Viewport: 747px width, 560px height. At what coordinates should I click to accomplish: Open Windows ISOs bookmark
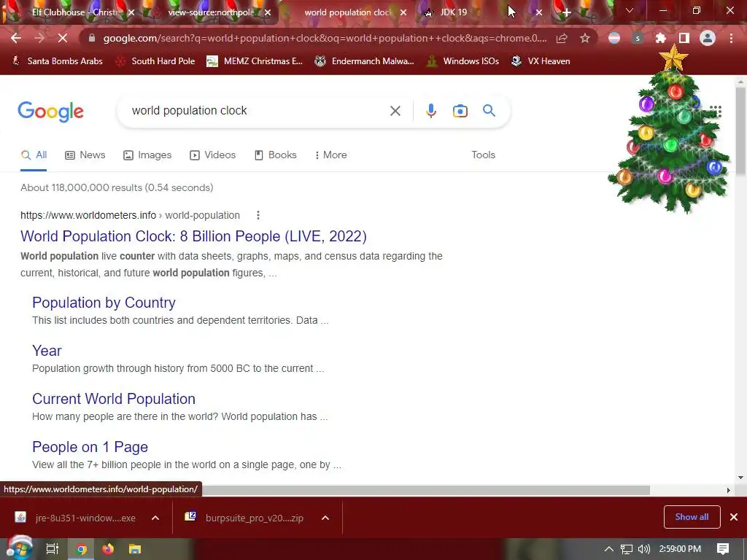coord(462,61)
